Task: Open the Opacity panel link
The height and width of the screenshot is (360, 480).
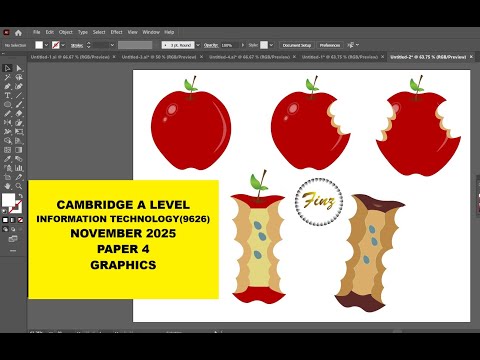Action: [x=211, y=45]
